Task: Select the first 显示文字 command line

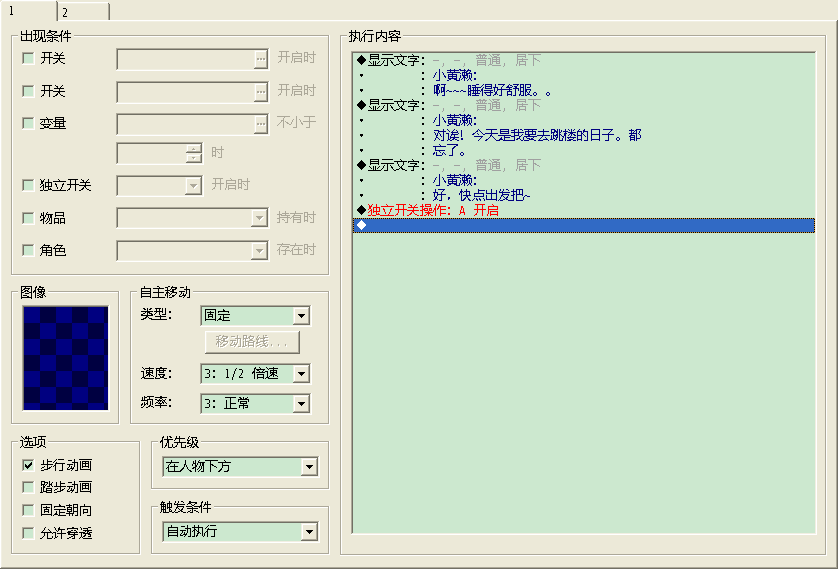Action: click(x=584, y=60)
